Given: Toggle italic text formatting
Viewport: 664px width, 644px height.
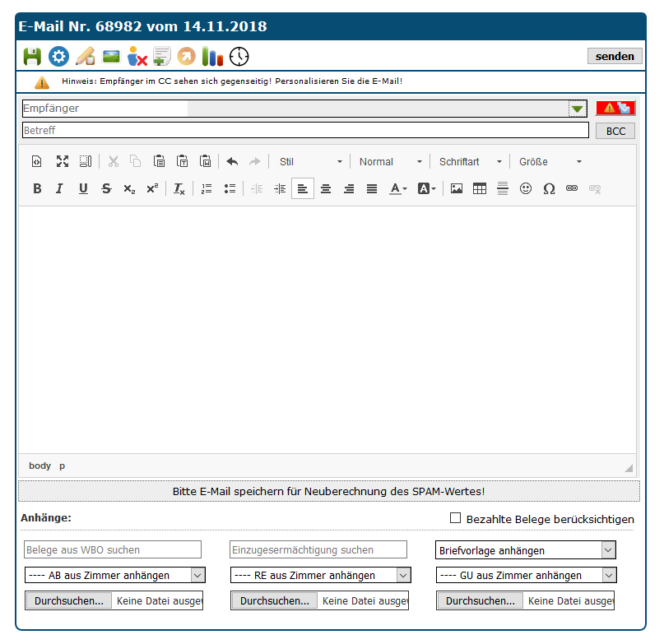Looking at the screenshot, I should pos(59,188).
